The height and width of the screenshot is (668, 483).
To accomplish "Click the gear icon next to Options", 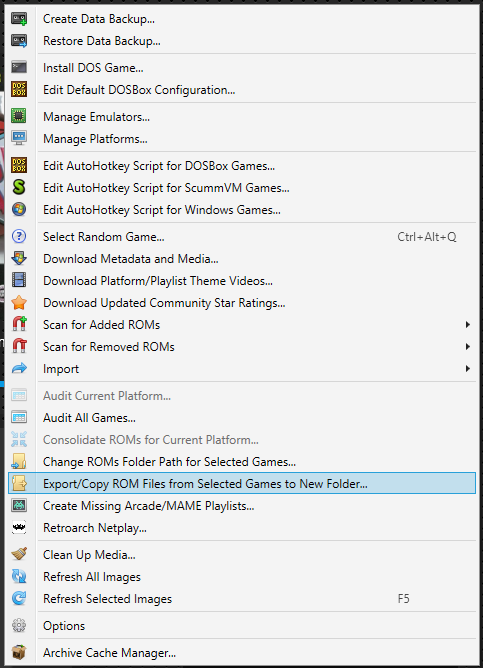I will point(19,625).
